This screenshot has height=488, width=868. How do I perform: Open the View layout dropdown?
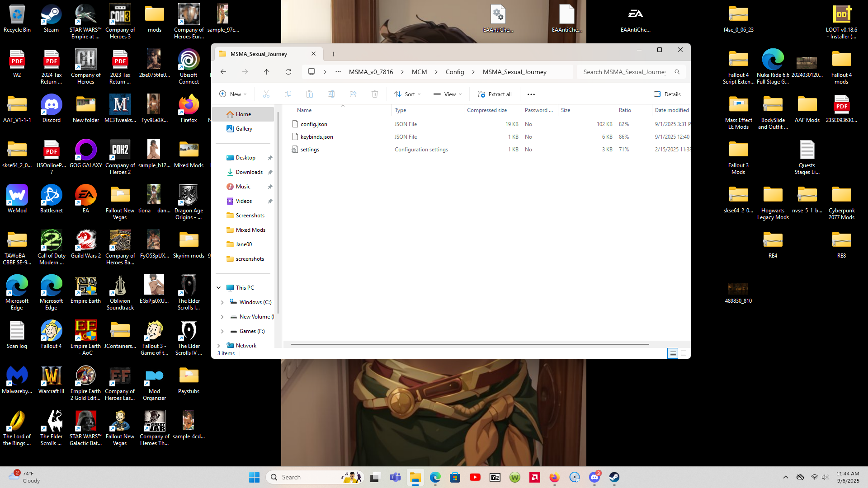tap(448, 94)
